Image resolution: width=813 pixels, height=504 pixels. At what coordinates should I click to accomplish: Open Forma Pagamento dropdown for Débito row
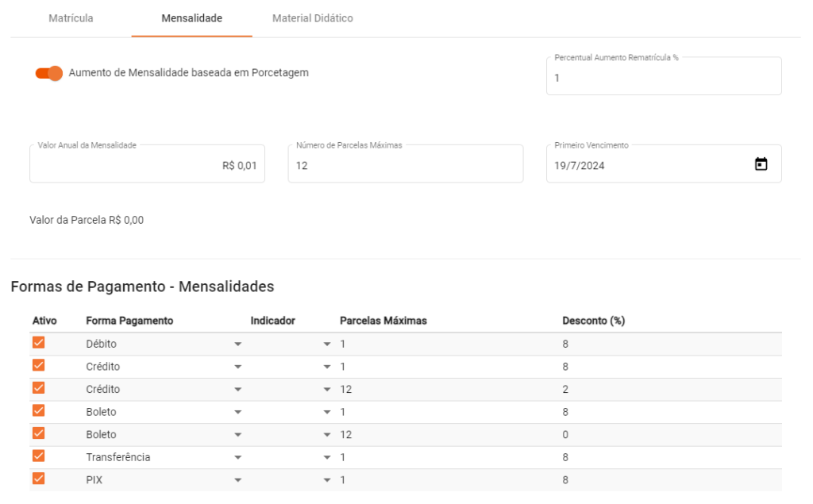(x=237, y=344)
